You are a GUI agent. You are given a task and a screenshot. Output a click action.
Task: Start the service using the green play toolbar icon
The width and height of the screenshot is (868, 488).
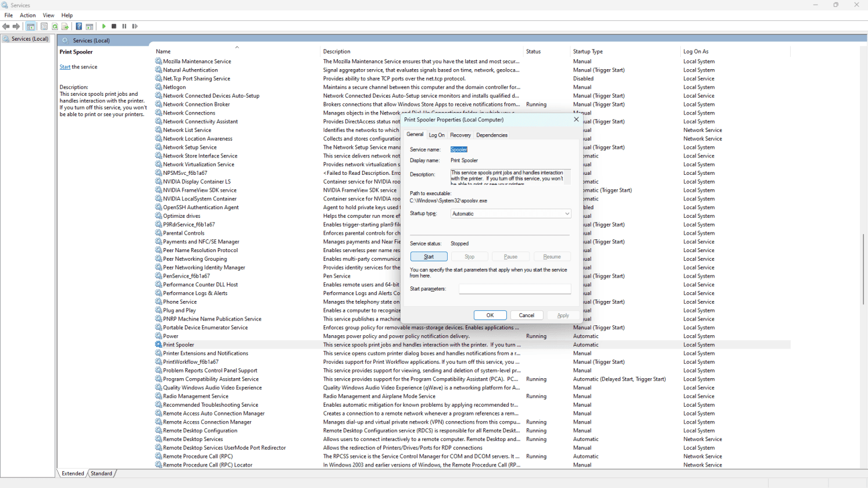click(x=103, y=26)
